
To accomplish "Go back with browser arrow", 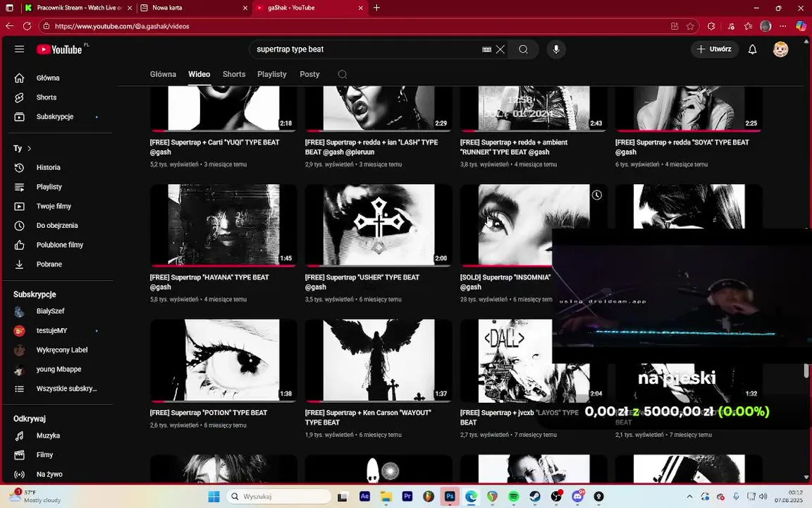I will (10, 26).
